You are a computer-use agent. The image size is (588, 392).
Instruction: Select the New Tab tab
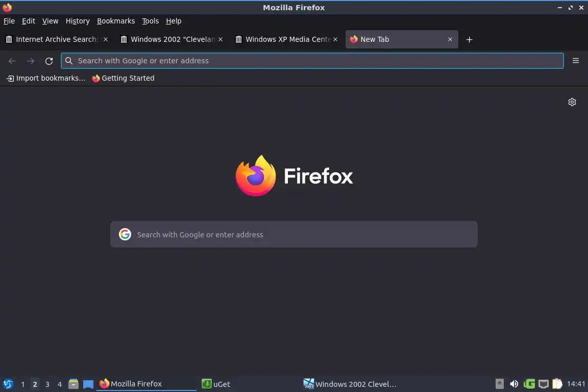(402, 39)
